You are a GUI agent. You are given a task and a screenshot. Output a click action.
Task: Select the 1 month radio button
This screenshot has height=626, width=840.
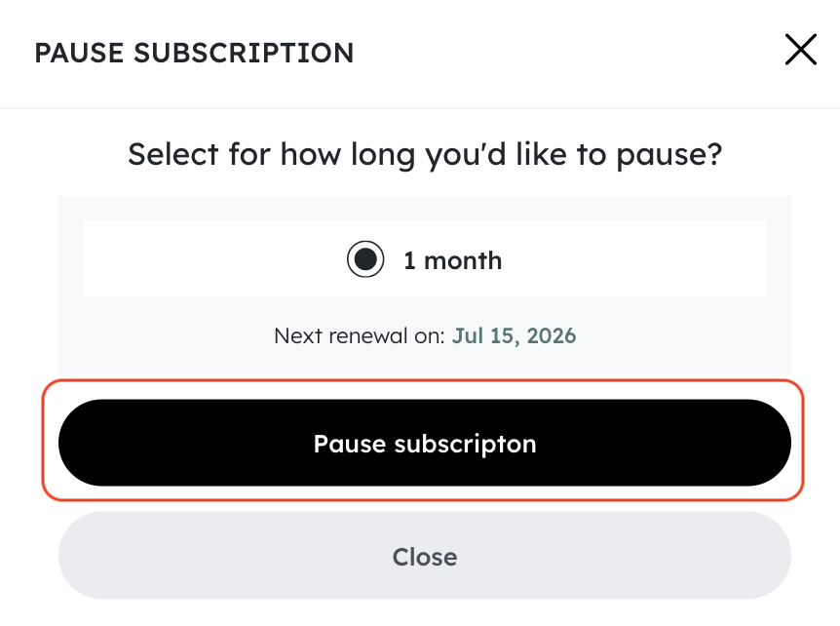365,260
